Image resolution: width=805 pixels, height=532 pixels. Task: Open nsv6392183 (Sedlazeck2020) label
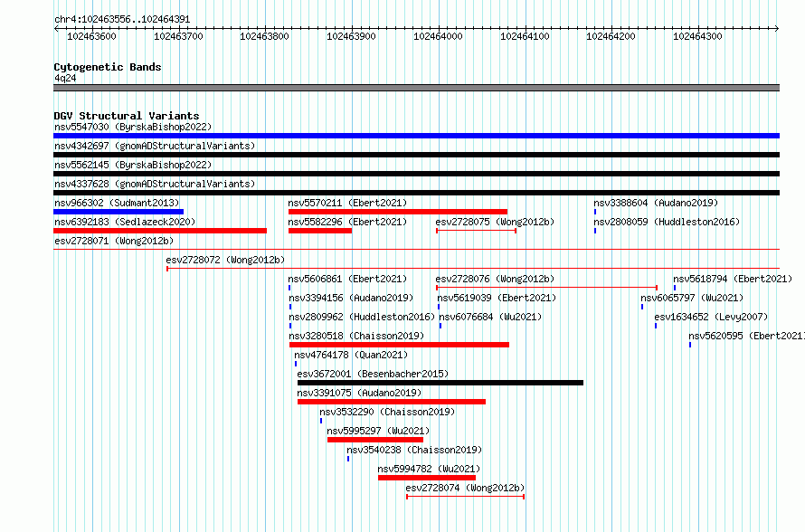(125, 222)
